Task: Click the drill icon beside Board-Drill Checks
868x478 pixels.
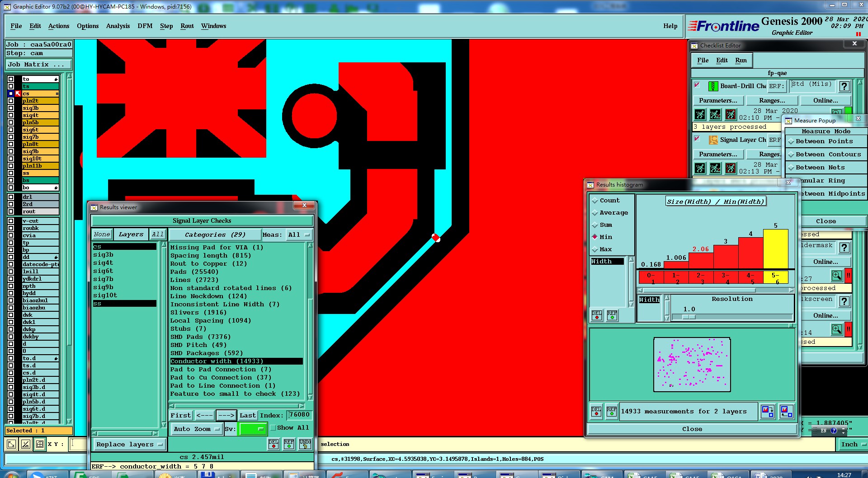Action: 713,86
